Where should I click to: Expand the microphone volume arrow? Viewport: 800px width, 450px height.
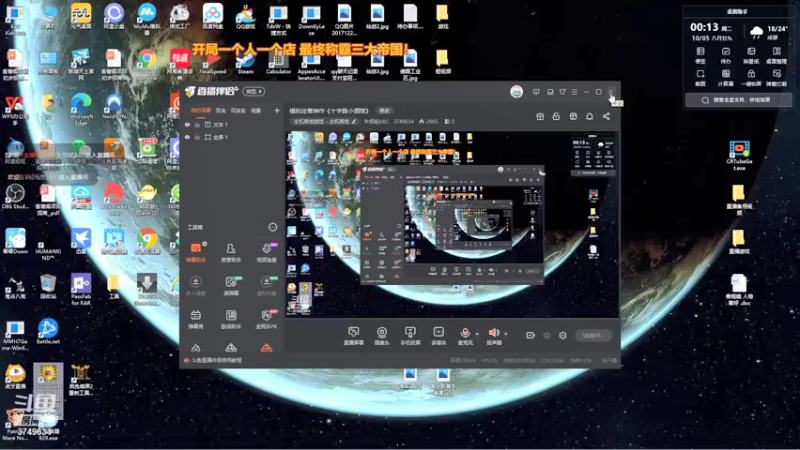[477, 334]
